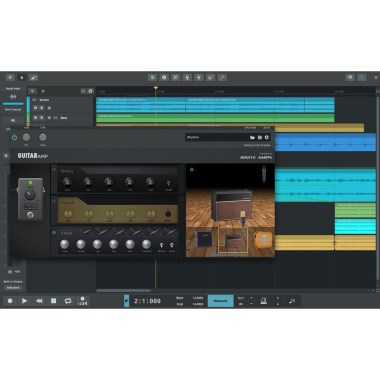This screenshot has height=380, width=380.
Task: Select the scissors cut tool in top toolbar
Action: pos(176,77)
